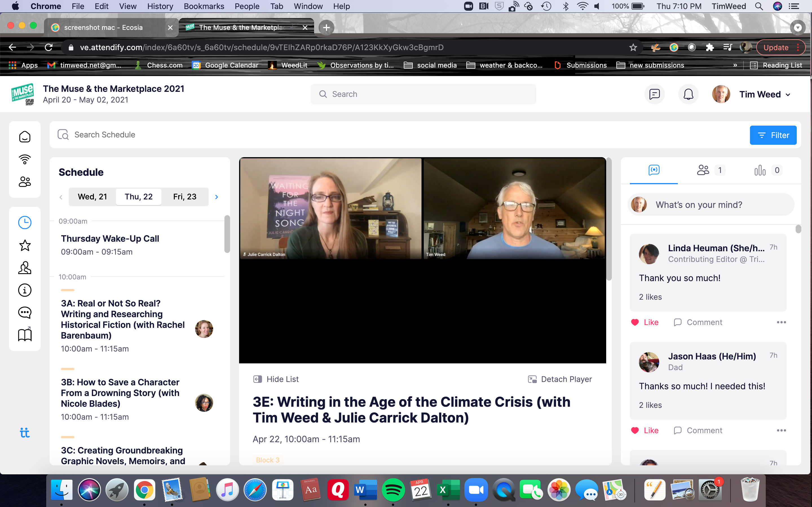Click the blue Filter button
The height and width of the screenshot is (507, 812).
773,135
